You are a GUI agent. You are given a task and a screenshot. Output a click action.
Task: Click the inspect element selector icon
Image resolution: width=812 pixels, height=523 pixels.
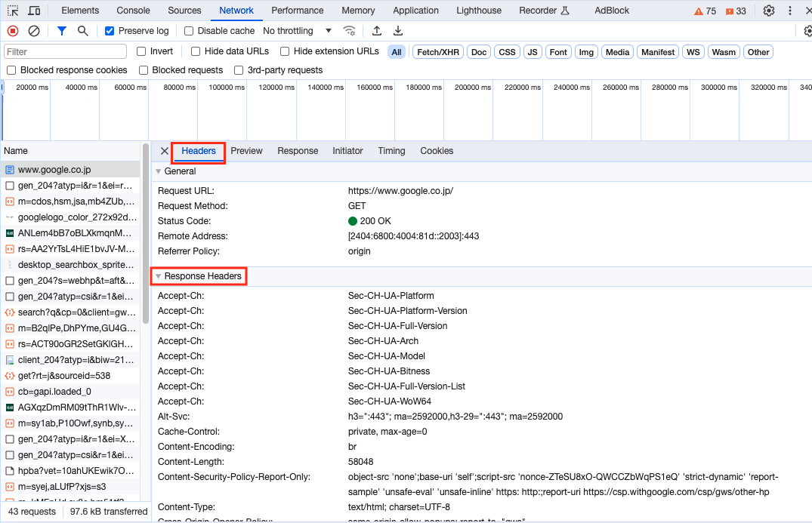(x=13, y=11)
